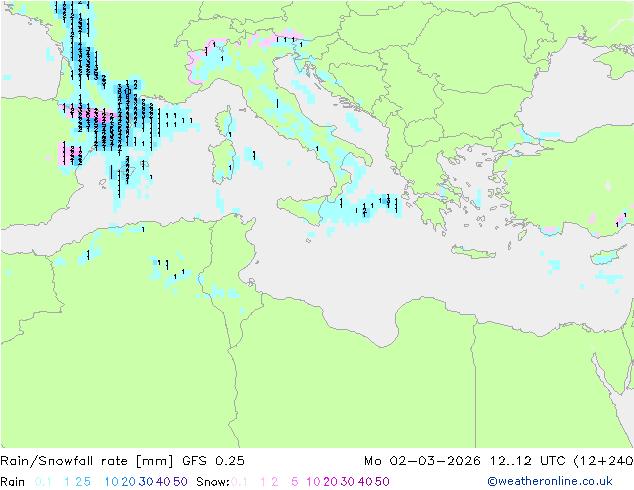Click the rain legend value 10

(x=112, y=482)
